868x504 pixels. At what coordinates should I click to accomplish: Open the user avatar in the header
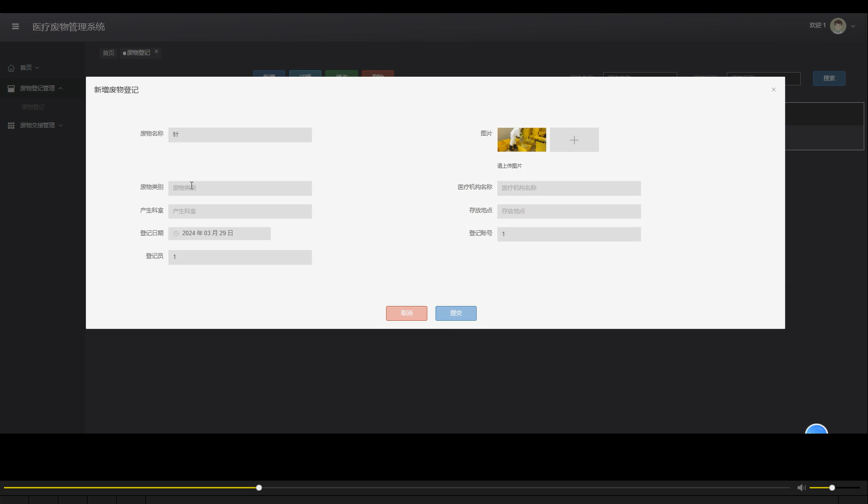(838, 26)
